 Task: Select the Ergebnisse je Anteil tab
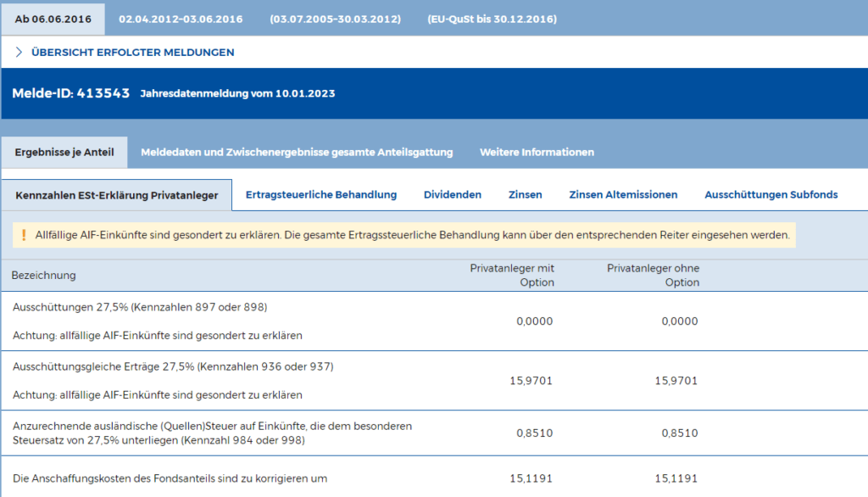(x=64, y=152)
